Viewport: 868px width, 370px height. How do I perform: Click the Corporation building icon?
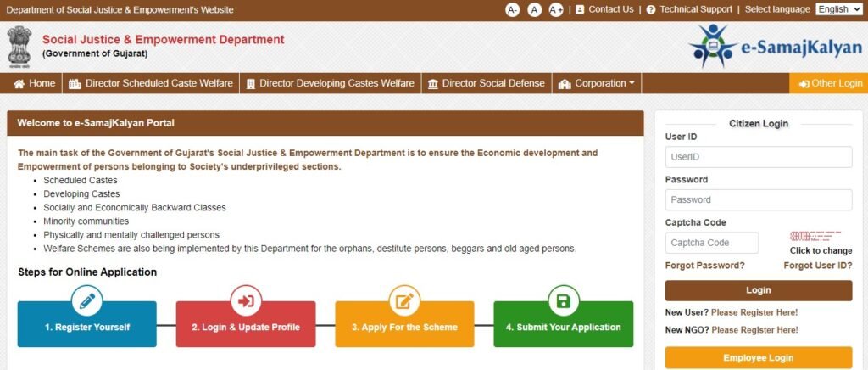tap(565, 84)
